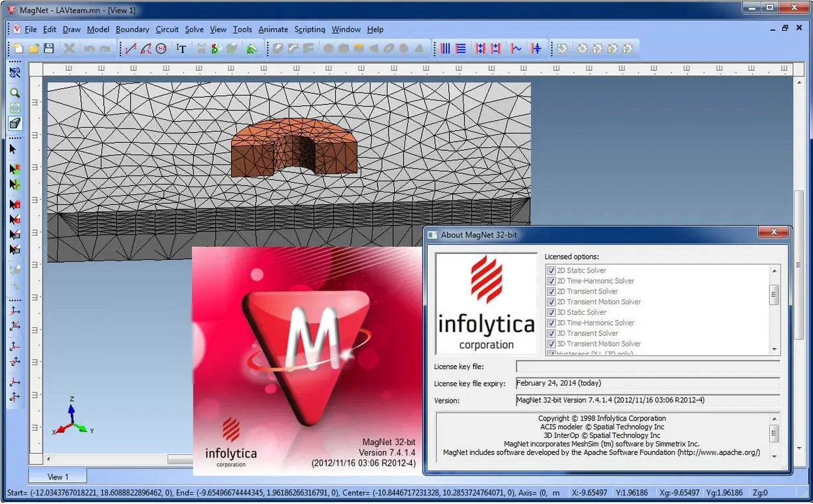The image size is (813, 504).
Task: Click the MagNet document icon left of File
Action: [17, 29]
